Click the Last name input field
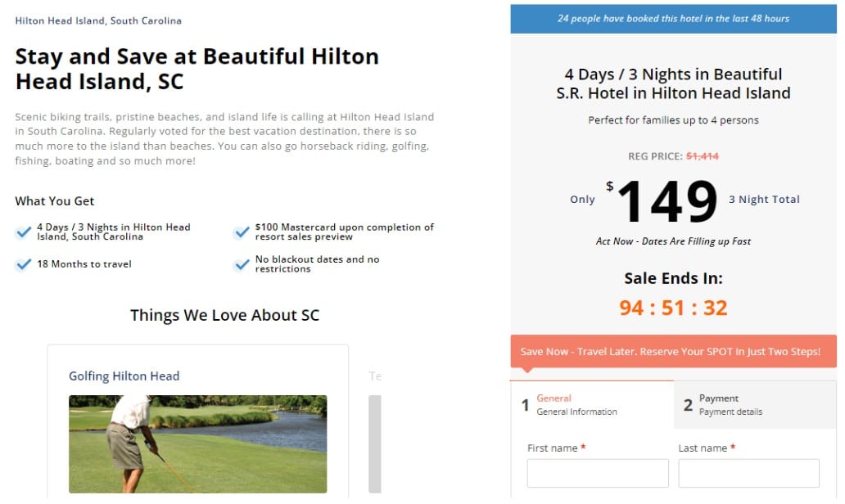 (x=748, y=474)
